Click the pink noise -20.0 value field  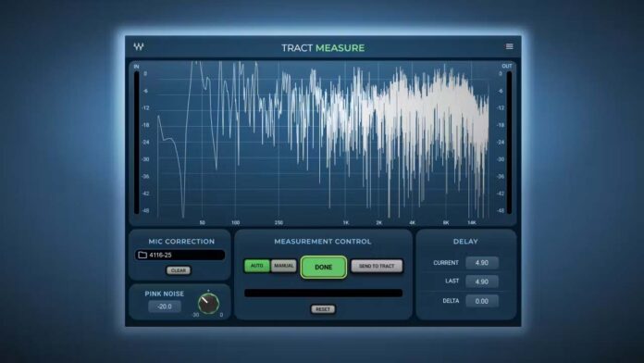pos(165,307)
